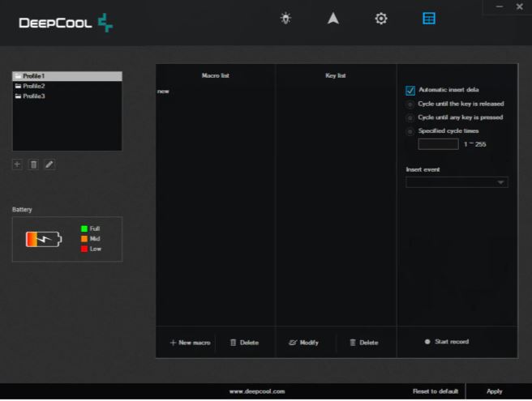532x401 pixels.
Task: Click the Modify key button
Action: point(304,343)
